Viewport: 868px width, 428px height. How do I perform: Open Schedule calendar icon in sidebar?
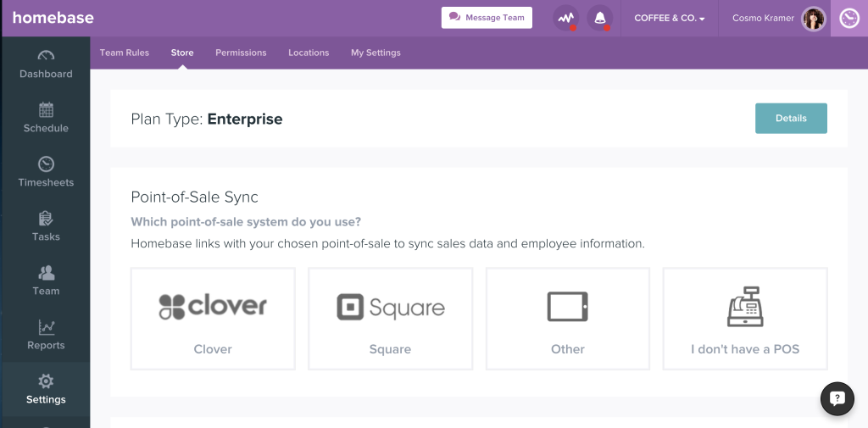coord(46,109)
